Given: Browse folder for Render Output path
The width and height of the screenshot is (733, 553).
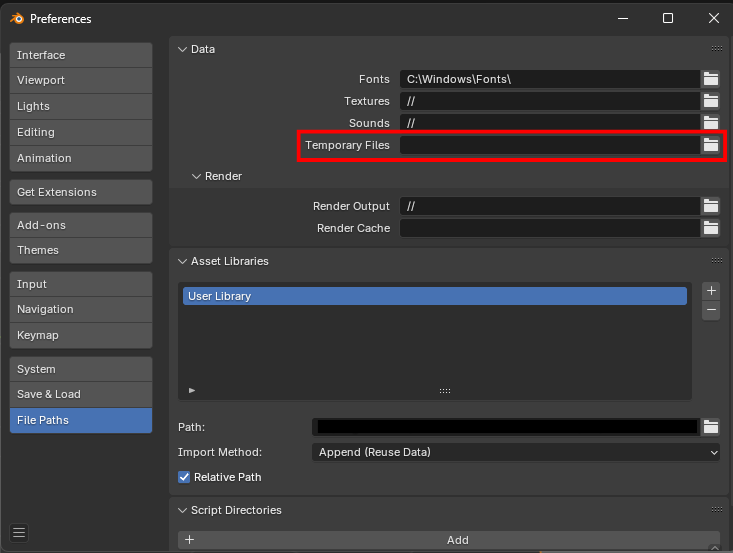Looking at the screenshot, I should [x=711, y=206].
